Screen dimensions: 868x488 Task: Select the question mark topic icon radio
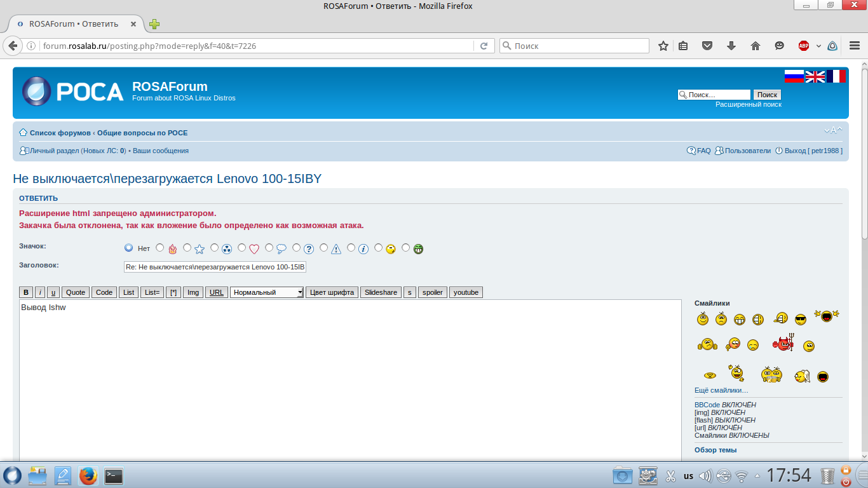tap(296, 248)
